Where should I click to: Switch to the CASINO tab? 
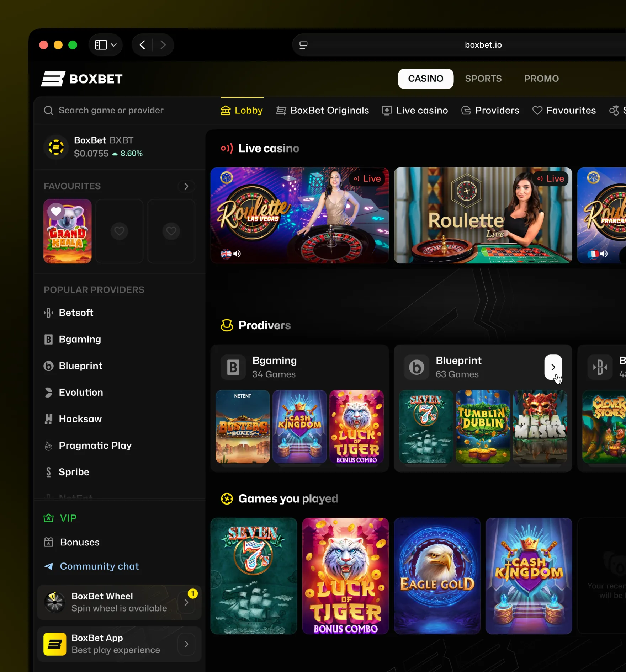pyautogui.click(x=426, y=79)
